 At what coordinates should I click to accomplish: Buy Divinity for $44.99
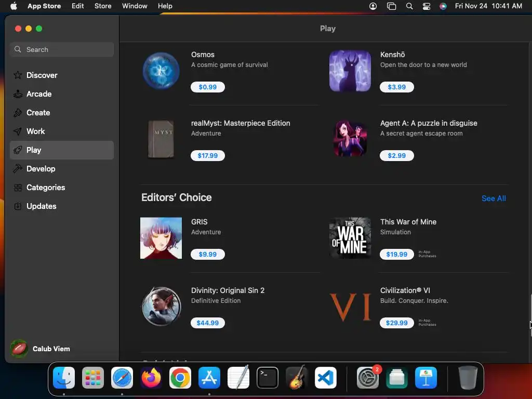[x=208, y=323]
